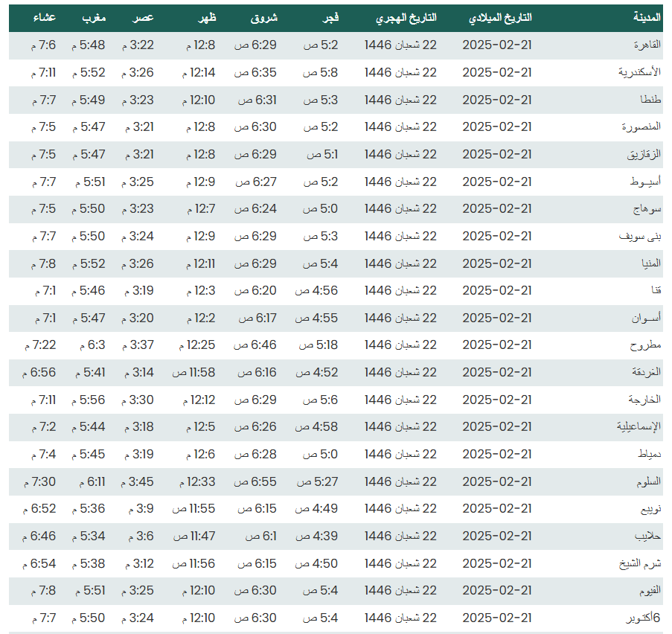Image resolution: width=672 pixels, height=634 pixels.
Task: Select the المنيا city cell
Action: (651, 263)
